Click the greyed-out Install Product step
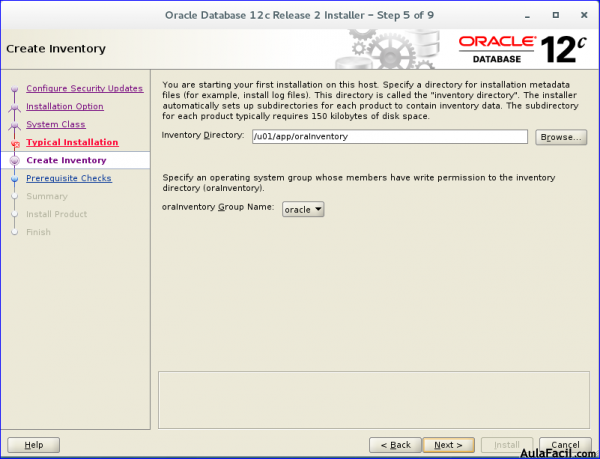Screen dimensions: 600x459 point(56,214)
